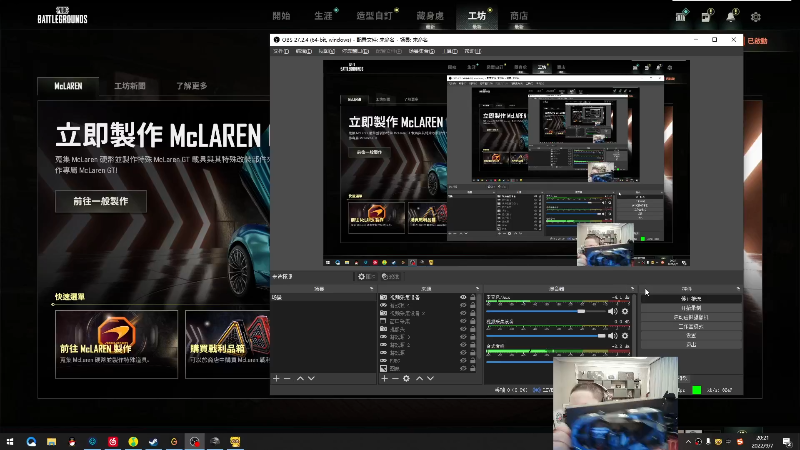Move selected source up in Sources list
This screenshot has width=800, height=450.
click(x=419, y=379)
